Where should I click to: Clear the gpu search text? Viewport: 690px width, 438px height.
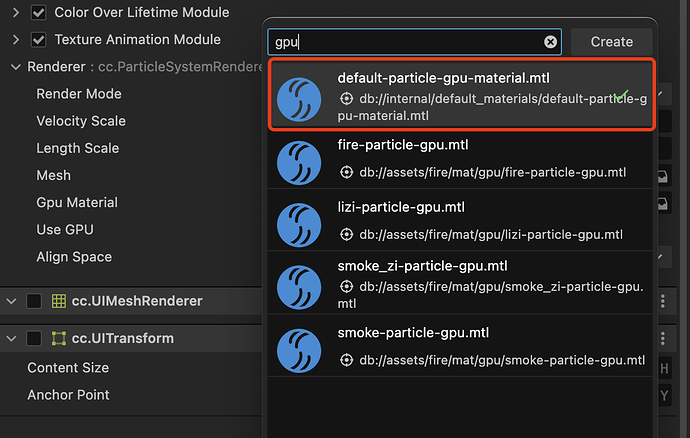(550, 42)
